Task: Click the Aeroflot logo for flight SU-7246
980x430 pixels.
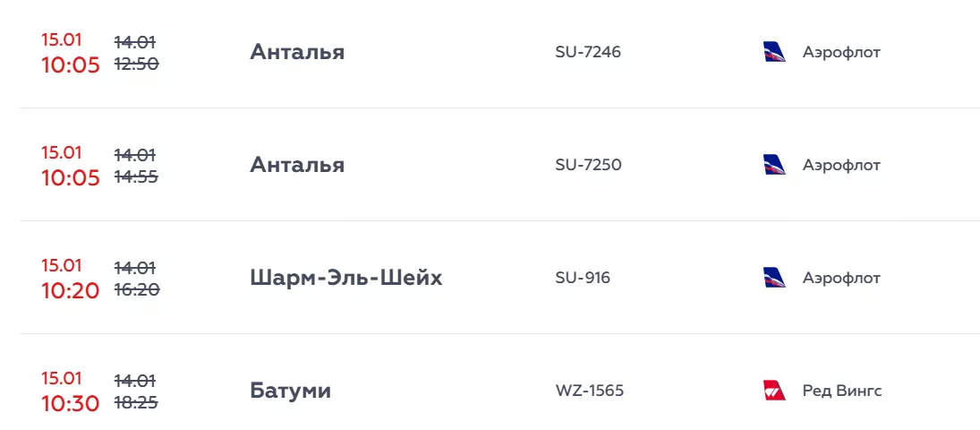Action: pos(773,52)
